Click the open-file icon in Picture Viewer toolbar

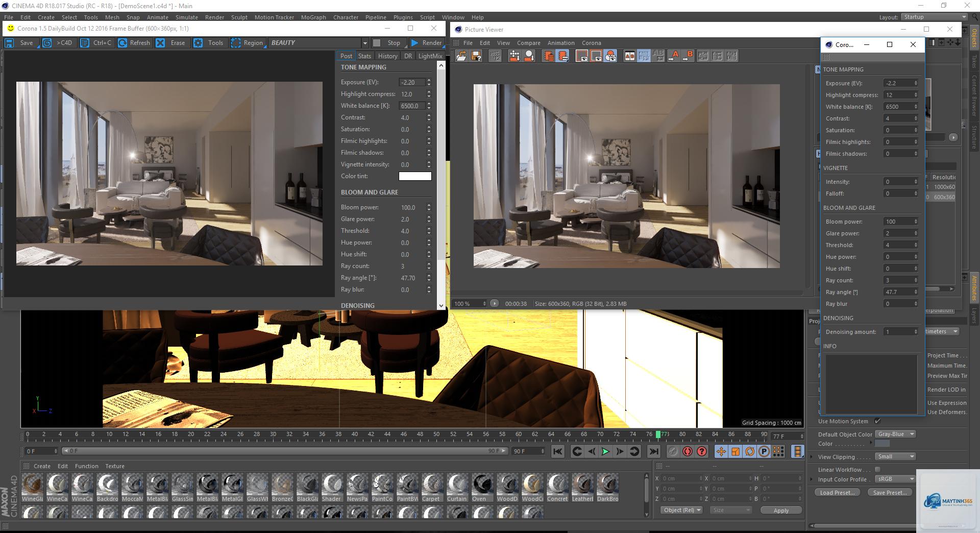tap(461, 56)
